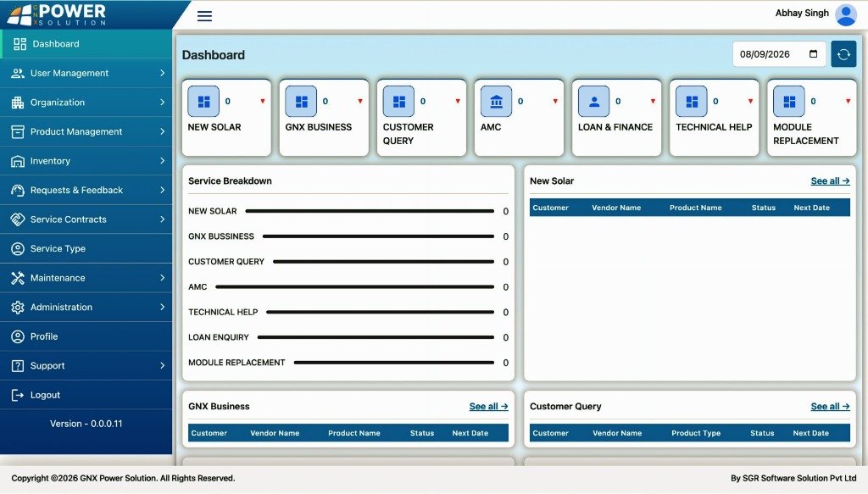This screenshot has height=494, width=868.
Task: Click the CUSTOMER QUERY card icon
Action: pyautogui.click(x=398, y=101)
